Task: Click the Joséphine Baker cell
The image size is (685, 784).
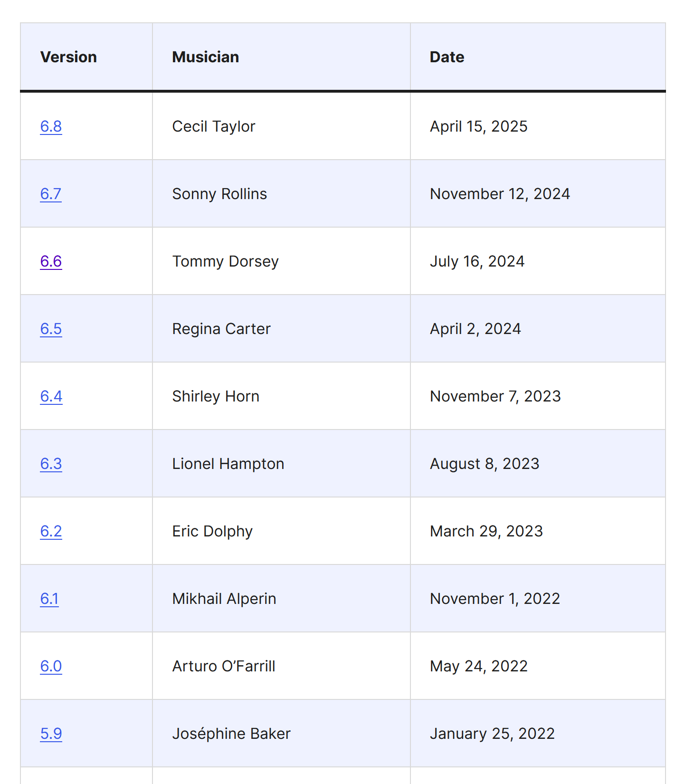Action: tap(281, 734)
